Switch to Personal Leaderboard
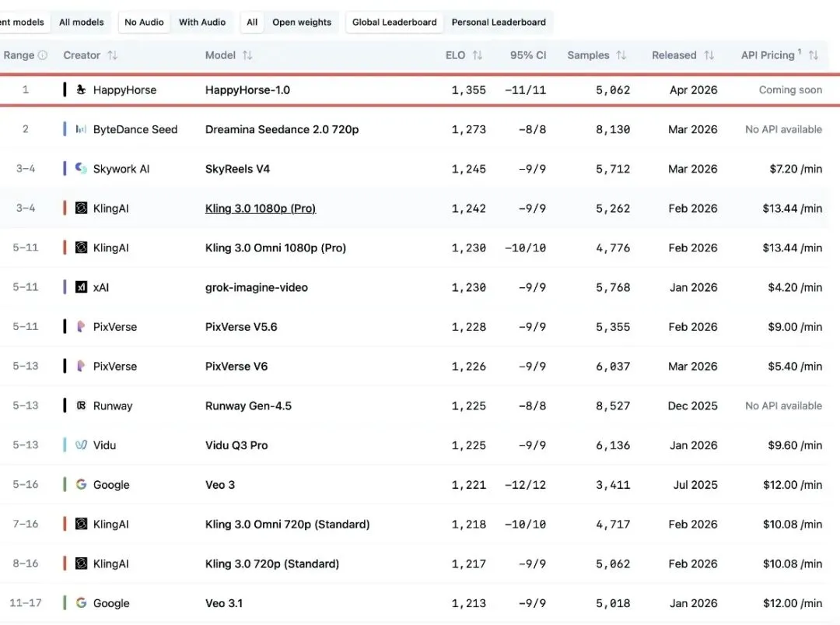 point(499,22)
